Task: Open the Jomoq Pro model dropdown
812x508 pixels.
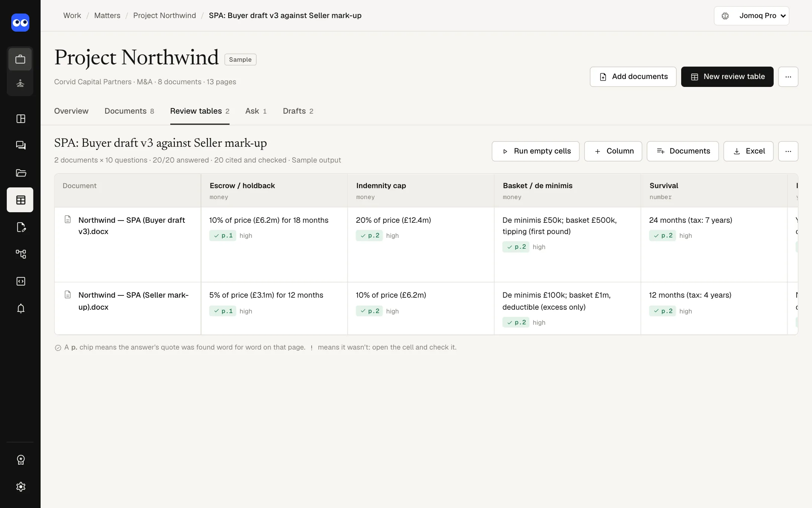Action: 751,16
